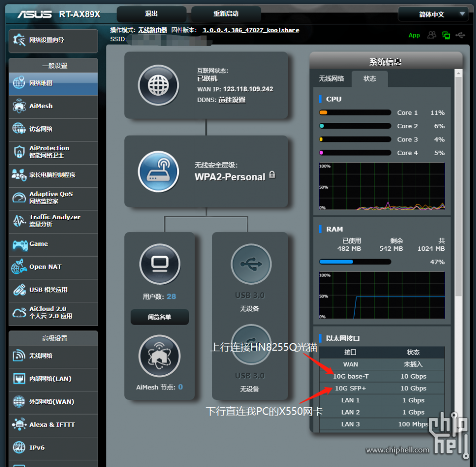
Task: Switch to the 状态 tab in 系统信息
Action: pyautogui.click(x=370, y=79)
